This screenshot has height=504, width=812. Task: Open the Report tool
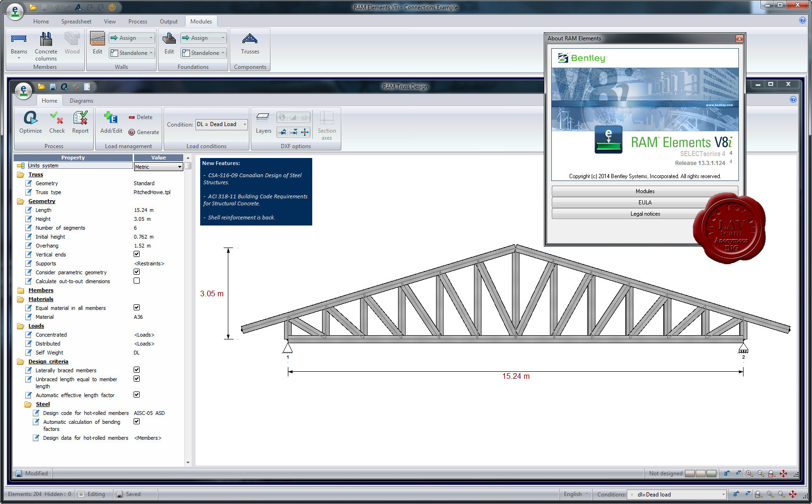coord(80,122)
